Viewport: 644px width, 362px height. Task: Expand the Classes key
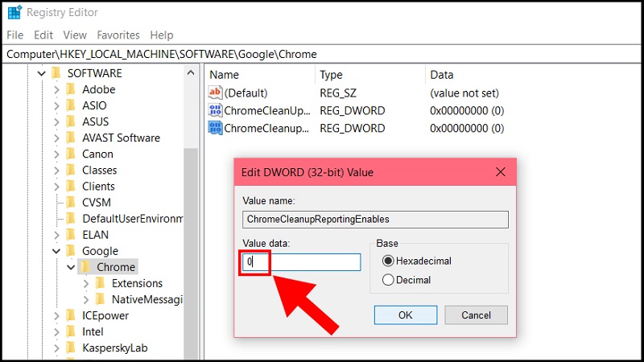pos(56,171)
